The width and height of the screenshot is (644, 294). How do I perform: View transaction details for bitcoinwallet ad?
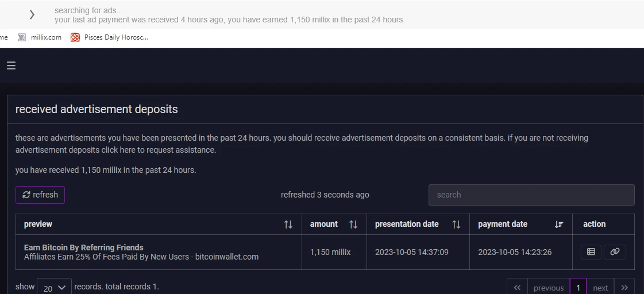tap(591, 252)
